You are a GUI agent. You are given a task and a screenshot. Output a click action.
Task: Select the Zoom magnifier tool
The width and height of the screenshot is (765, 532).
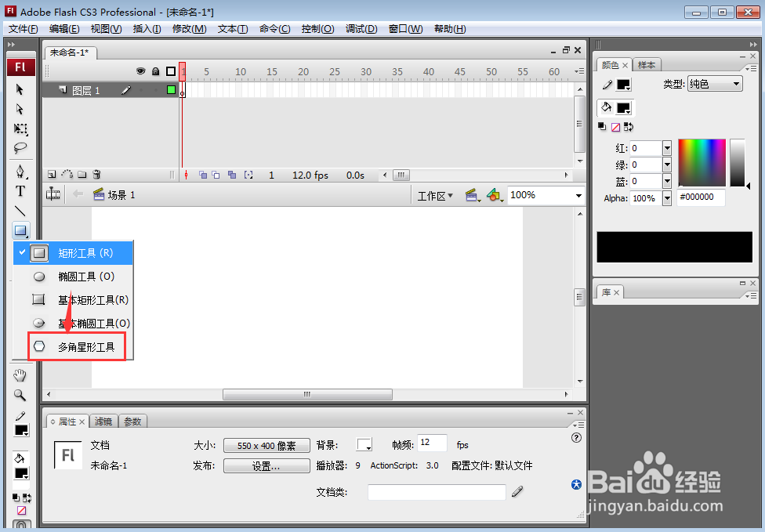(20, 395)
